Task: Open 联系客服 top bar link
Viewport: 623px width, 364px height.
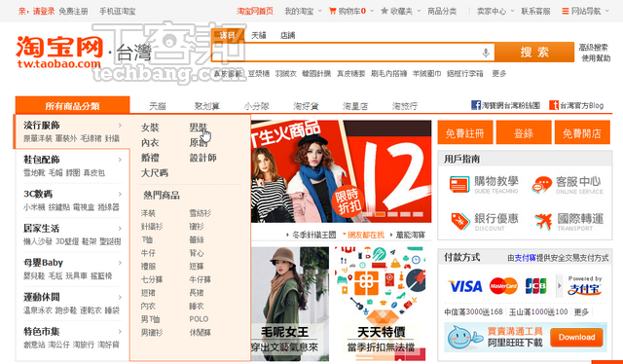Action: [535, 11]
